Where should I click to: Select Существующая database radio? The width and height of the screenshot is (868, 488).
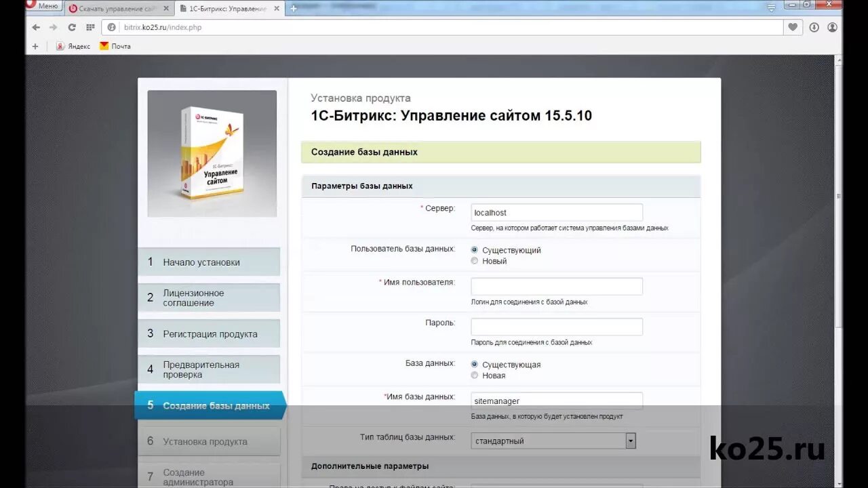(x=475, y=365)
